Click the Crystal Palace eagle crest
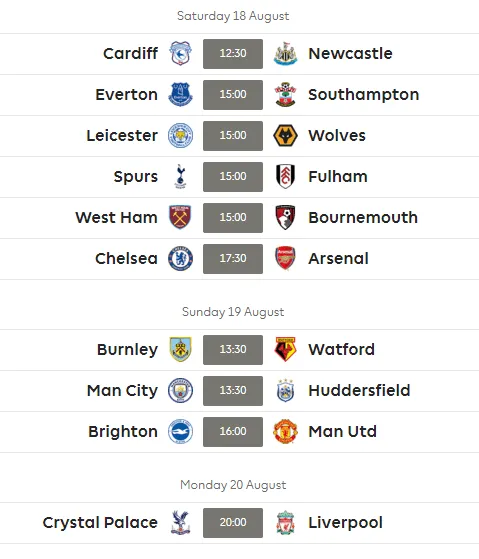This screenshot has height=559, width=479. pyautogui.click(x=180, y=523)
